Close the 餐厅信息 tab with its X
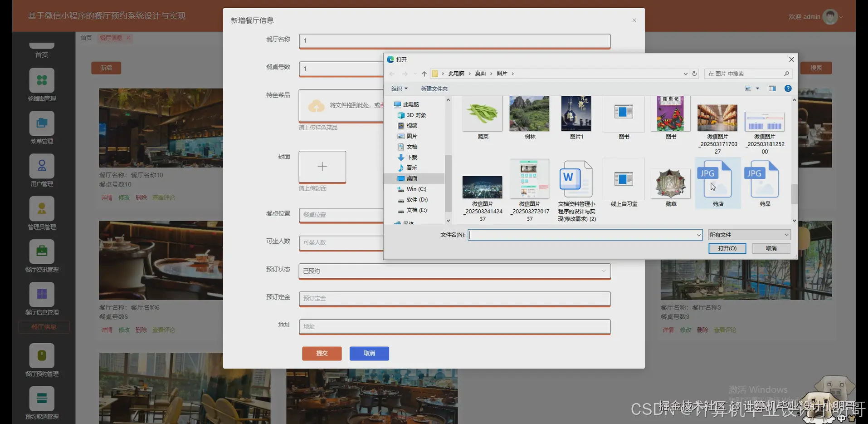Viewport: 868px width, 424px height. pyautogui.click(x=129, y=38)
